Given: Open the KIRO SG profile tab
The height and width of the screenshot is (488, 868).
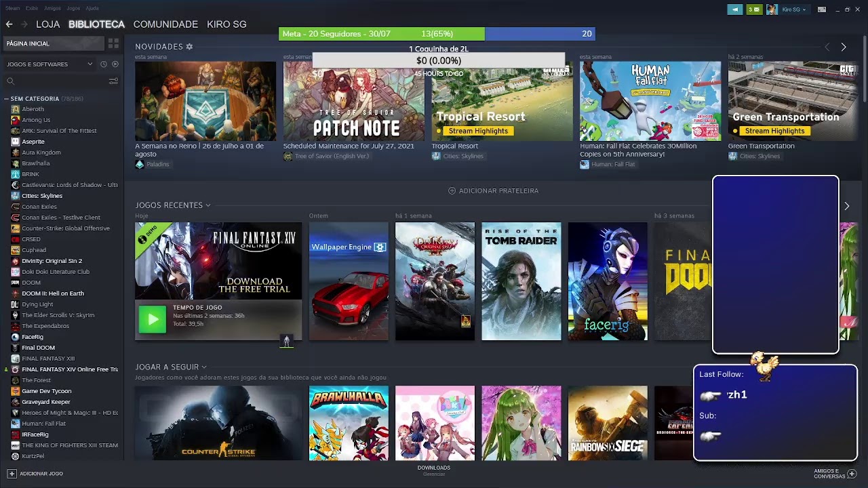Looking at the screenshot, I should tap(226, 24).
